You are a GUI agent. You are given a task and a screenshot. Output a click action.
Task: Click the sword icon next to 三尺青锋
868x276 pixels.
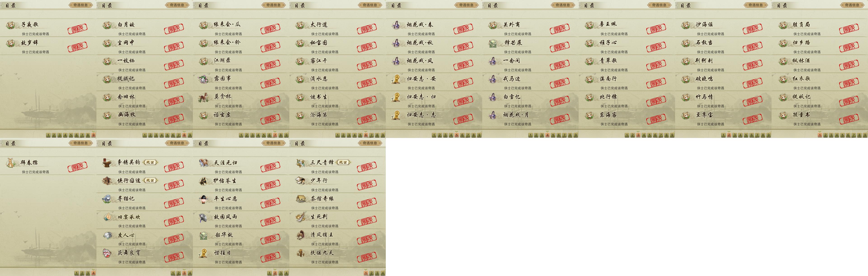coord(300,163)
